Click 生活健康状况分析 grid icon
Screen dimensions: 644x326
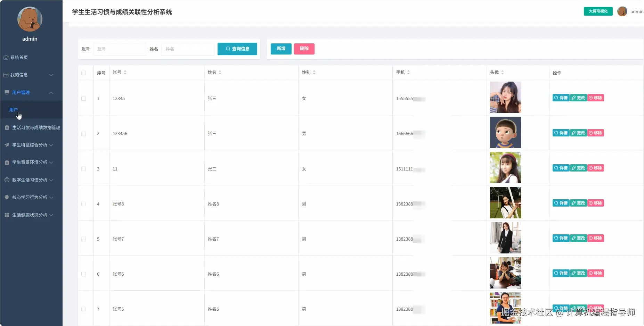7,215
